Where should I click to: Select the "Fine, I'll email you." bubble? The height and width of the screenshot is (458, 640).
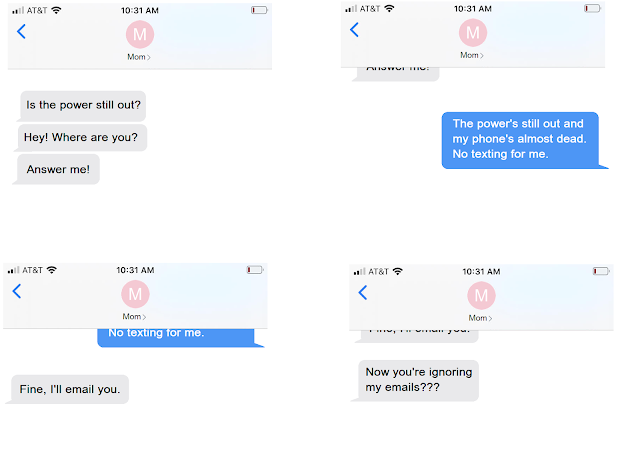tap(69, 389)
